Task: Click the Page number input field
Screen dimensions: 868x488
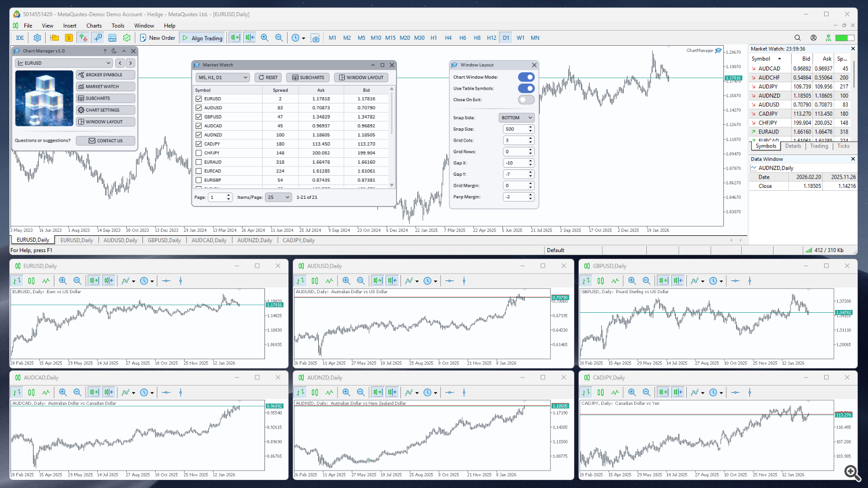Action: pos(217,197)
